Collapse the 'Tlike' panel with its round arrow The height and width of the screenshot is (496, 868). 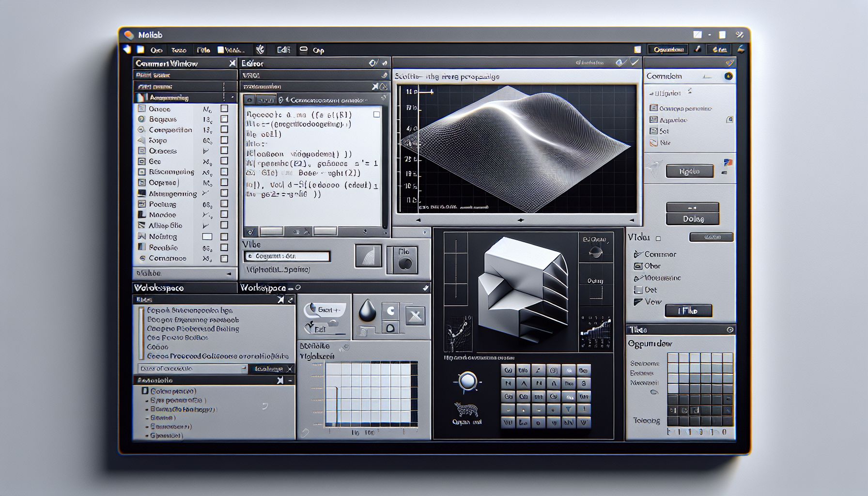[730, 330]
